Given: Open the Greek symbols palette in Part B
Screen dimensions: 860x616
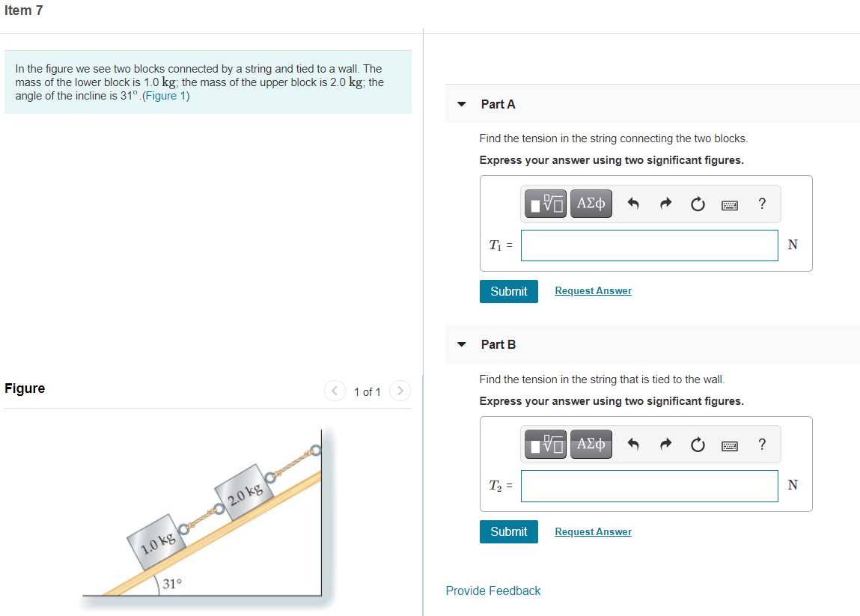Looking at the screenshot, I should click(x=591, y=443).
